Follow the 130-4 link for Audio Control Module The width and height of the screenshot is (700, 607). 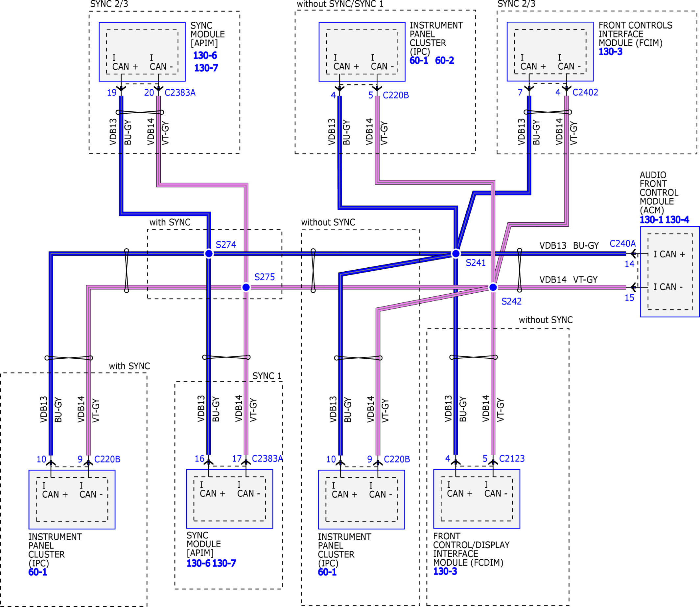tap(677, 220)
